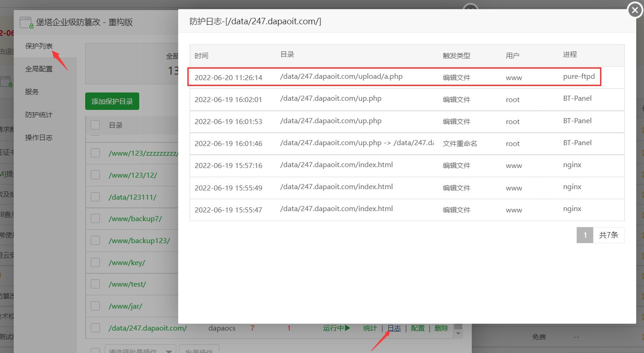644x353 pixels.
Task: Tick the /www/backup123/ checkbox
Action: (95, 240)
